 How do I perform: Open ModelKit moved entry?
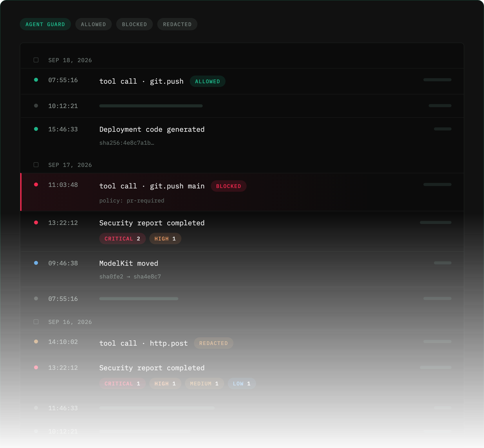[129, 263]
